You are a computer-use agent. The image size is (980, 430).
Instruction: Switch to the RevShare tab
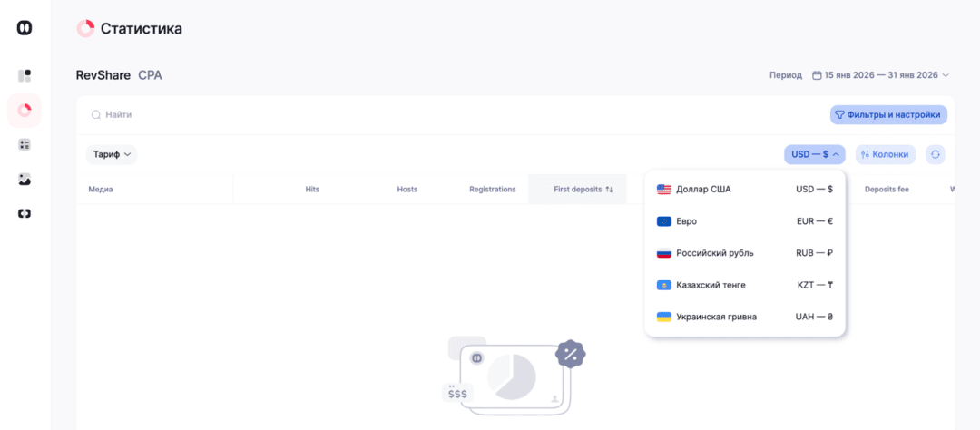[x=103, y=75]
